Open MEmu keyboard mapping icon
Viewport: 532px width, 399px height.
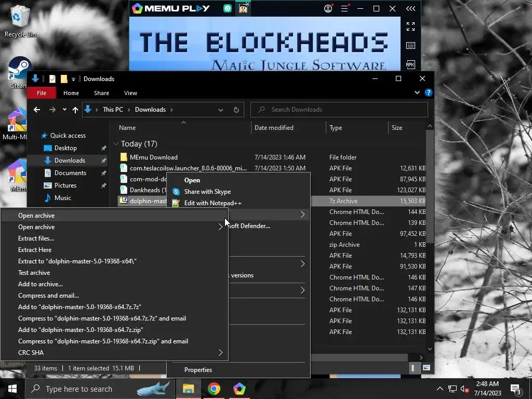click(410, 46)
